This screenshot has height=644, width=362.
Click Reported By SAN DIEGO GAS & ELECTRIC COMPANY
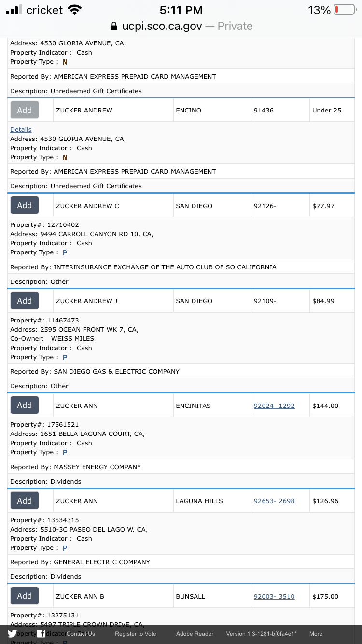tap(95, 371)
